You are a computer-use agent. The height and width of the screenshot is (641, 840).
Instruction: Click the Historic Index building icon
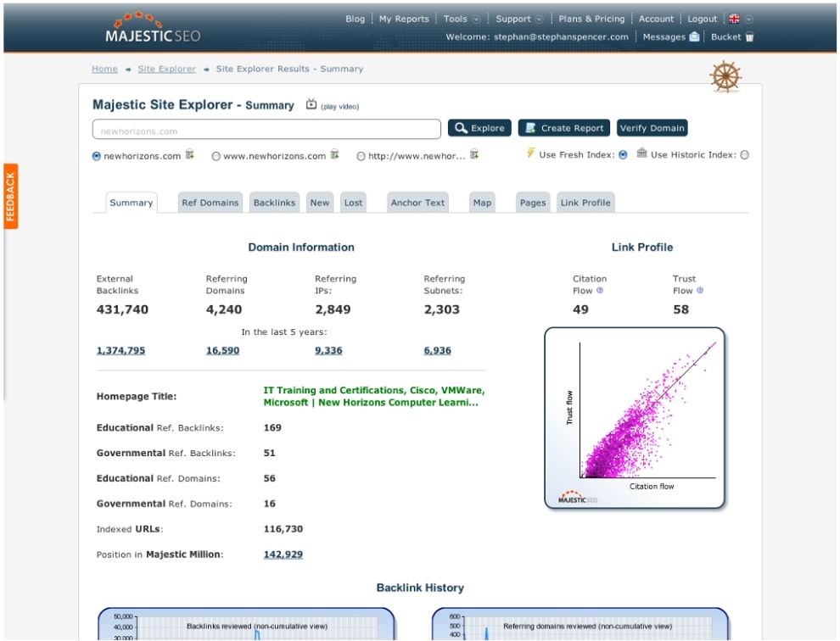pos(641,153)
